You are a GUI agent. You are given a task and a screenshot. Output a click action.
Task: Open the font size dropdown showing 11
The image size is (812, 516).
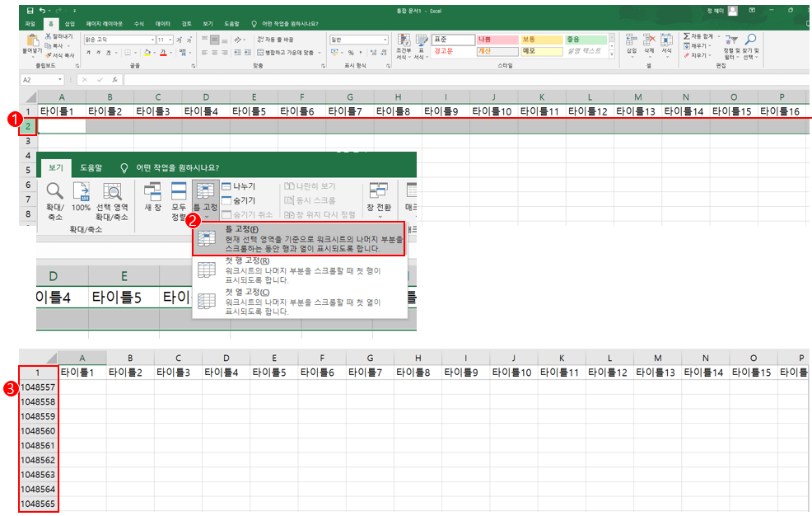(x=170, y=40)
